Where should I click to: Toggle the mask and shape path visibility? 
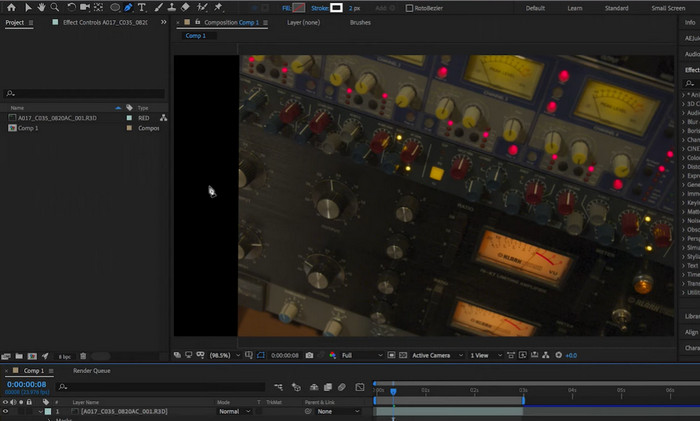pyautogui.click(x=261, y=355)
